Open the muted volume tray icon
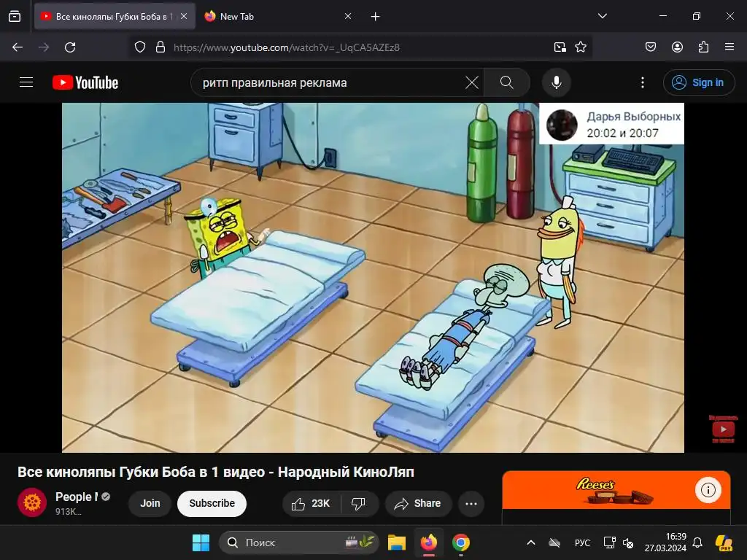The width and height of the screenshot is (747, 560). (x=628, y=542)
